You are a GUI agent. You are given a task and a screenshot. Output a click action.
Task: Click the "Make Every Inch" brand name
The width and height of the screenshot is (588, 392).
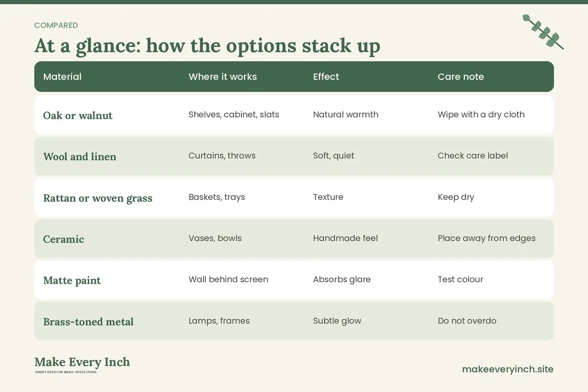(82, 362)
